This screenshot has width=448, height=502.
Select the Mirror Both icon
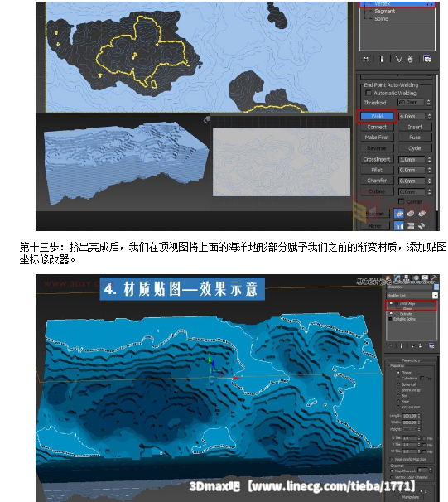(422, 226)
